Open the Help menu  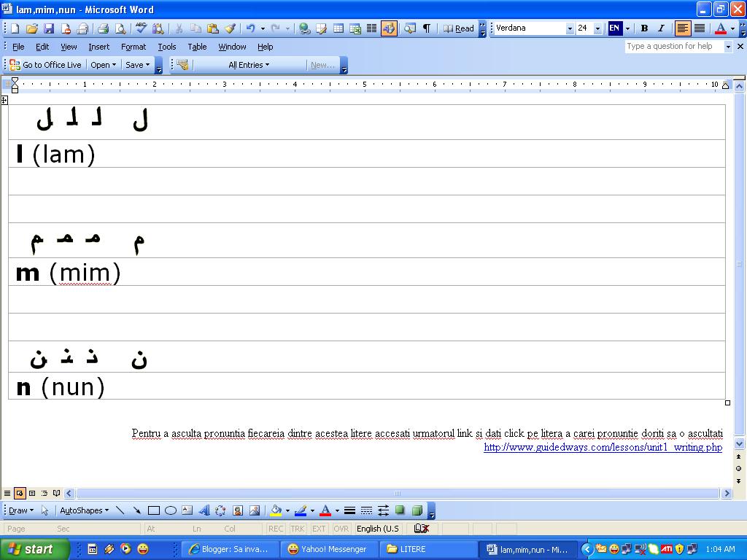point(265,47)
